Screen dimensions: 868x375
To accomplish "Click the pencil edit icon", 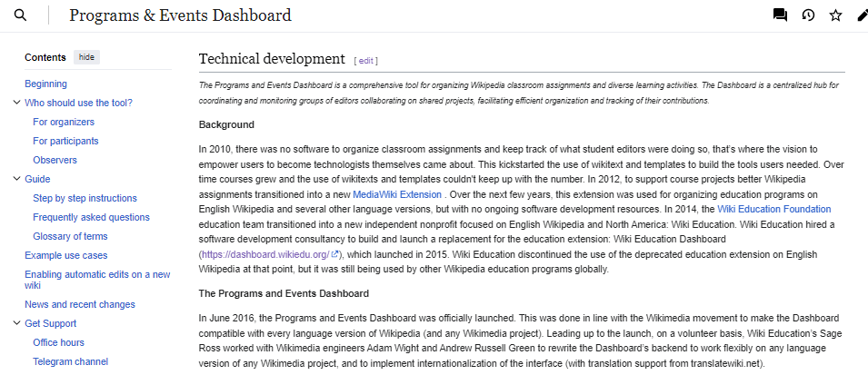I will click(862, 15).
